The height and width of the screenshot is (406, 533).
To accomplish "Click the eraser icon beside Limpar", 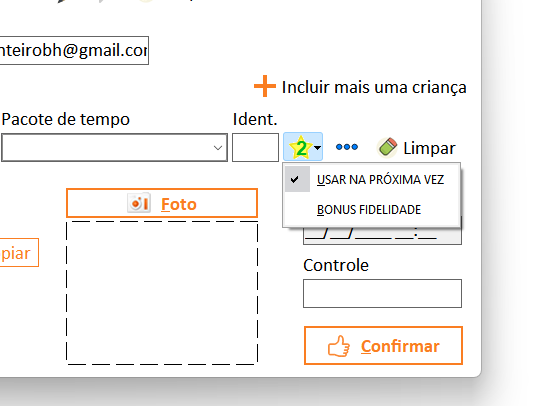I will 387,148.
